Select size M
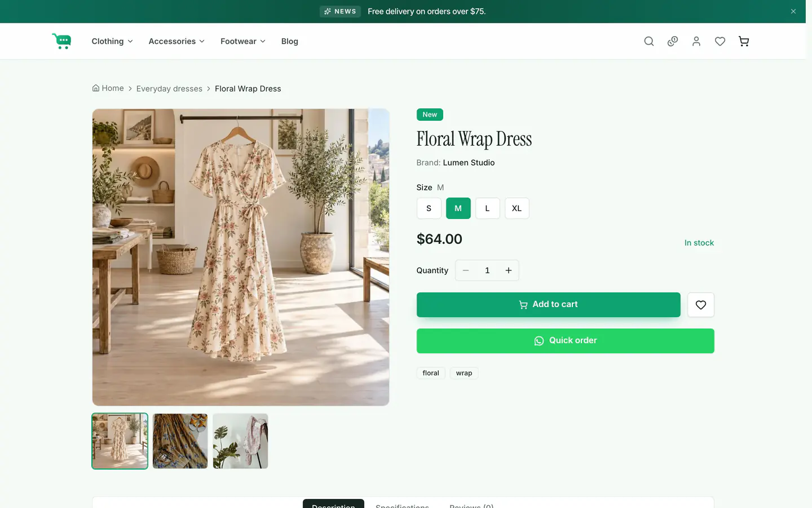The image size is (812, 508). 458,208
